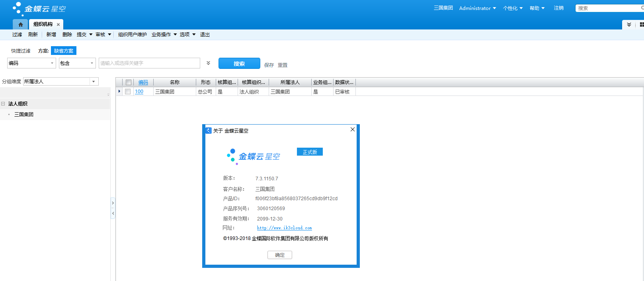
Task: Click the keyword input field
Action: 149,63
